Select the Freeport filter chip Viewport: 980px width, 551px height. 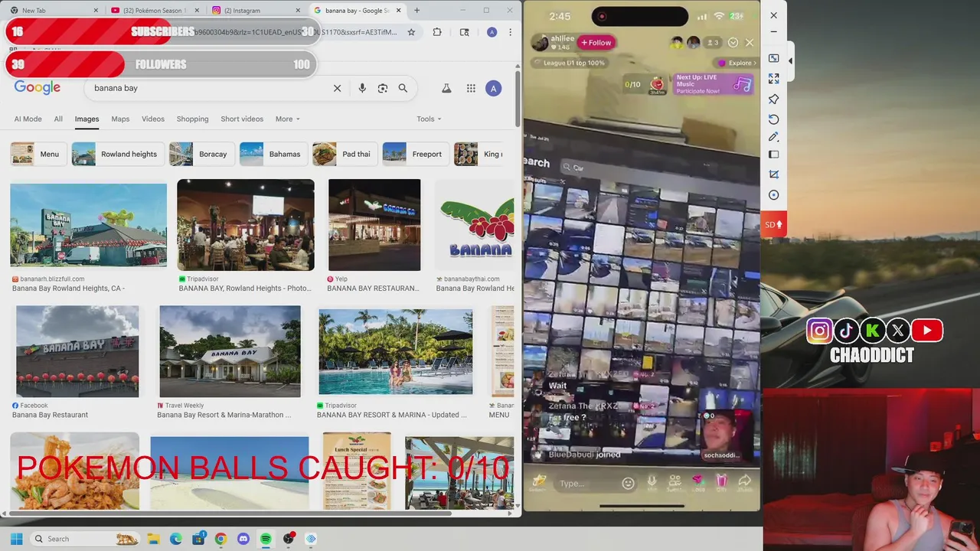click(414, 154)
